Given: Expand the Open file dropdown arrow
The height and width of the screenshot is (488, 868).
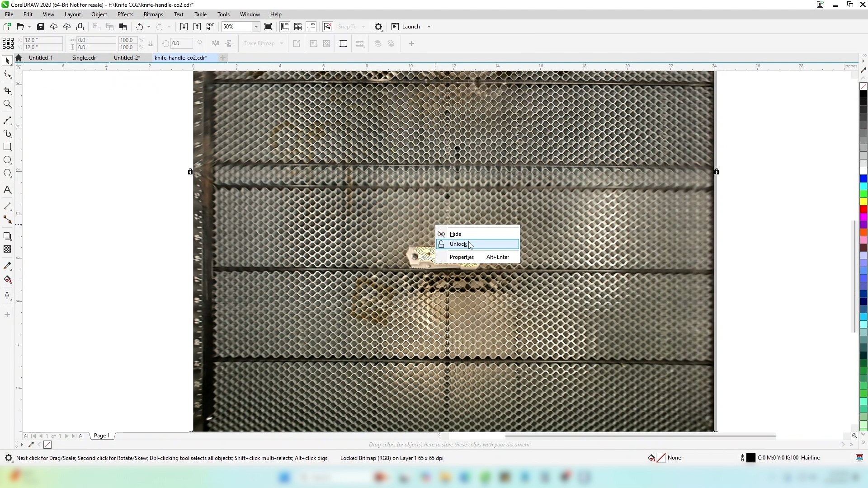Looking at the screenshot, I should (x=29, y=27).
